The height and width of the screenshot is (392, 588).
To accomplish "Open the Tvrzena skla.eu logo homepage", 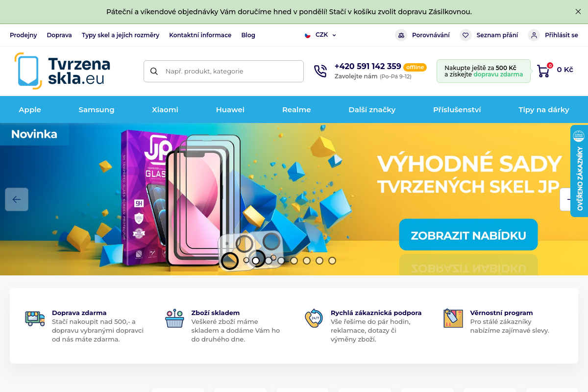I will point(62,71).
